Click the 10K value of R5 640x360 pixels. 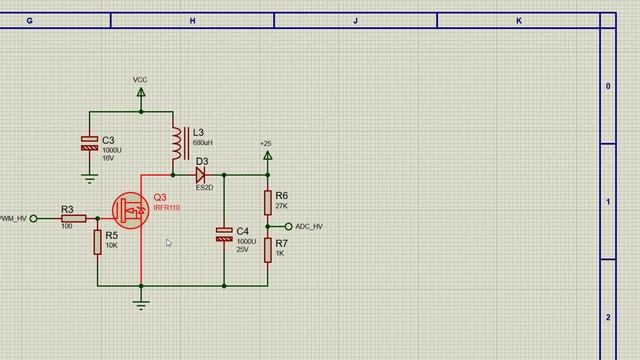tap(111, 246)
